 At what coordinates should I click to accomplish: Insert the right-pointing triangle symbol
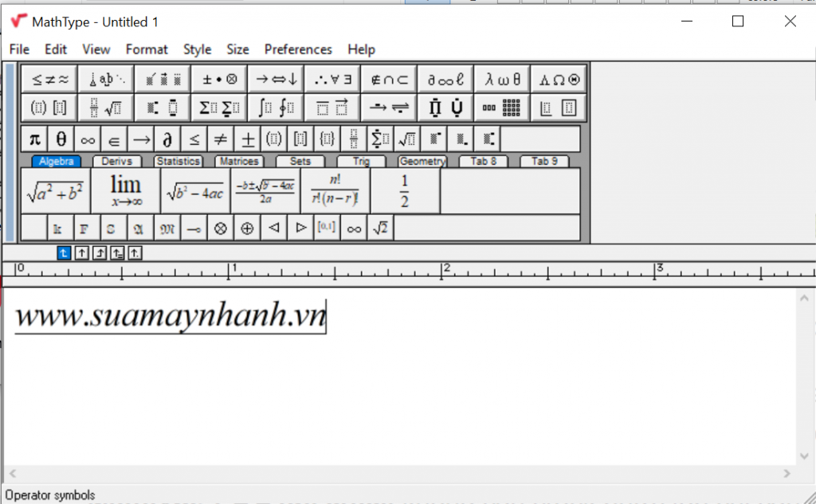click(300, 228)
